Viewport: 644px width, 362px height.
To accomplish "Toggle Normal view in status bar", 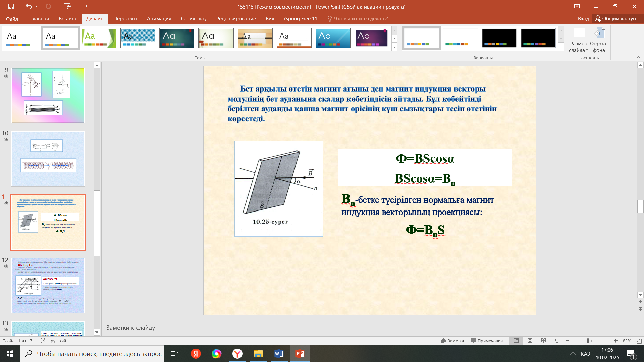I will [516, 341].
